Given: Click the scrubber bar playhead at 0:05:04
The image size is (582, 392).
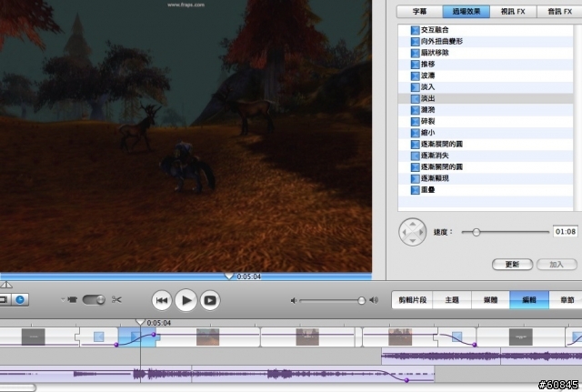Looking at the screenshot, I should click(x=229, y=276).
